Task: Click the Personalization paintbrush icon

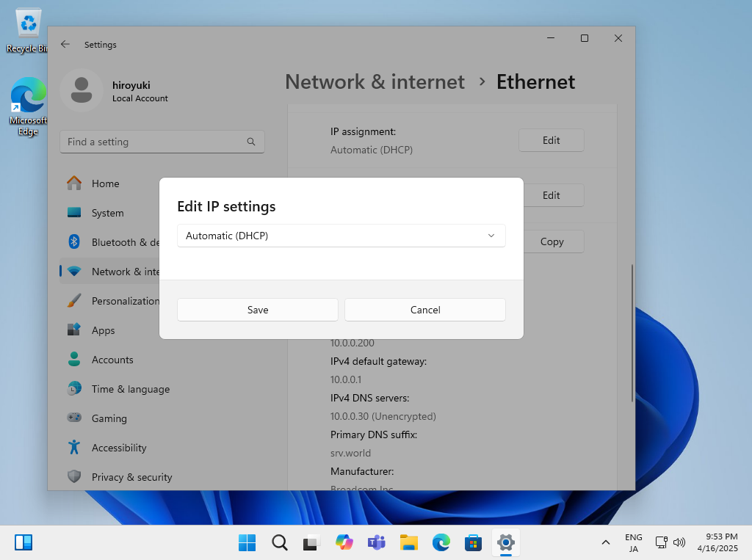Action: [x=74, y=301]
